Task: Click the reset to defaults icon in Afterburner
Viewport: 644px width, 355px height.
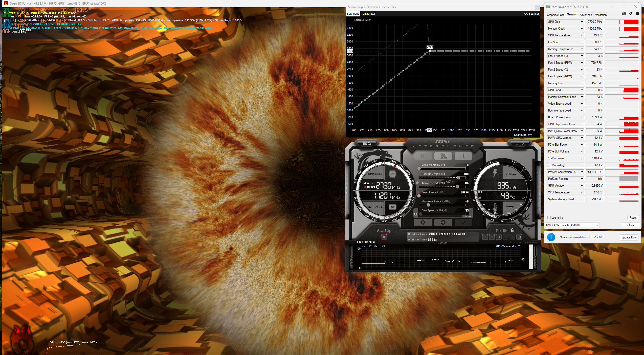Action: pos(443,223)
